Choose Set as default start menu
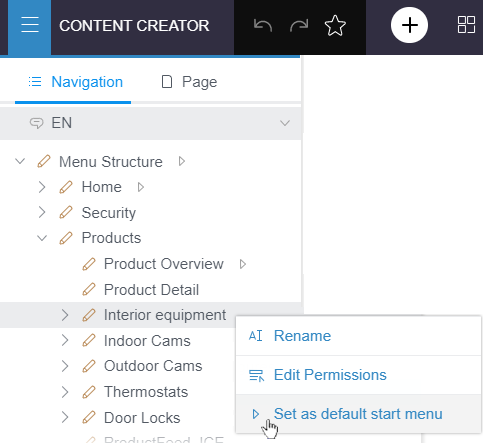This screenshot has height=443, width=483. [358, 414]
